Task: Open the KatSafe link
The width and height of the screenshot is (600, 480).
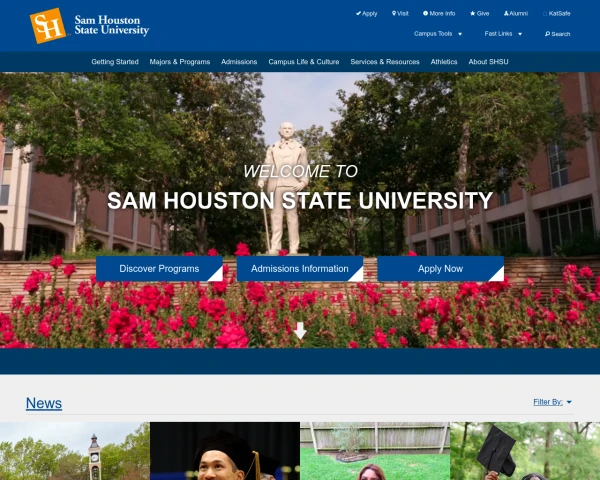Action: [x=557, y=13]
